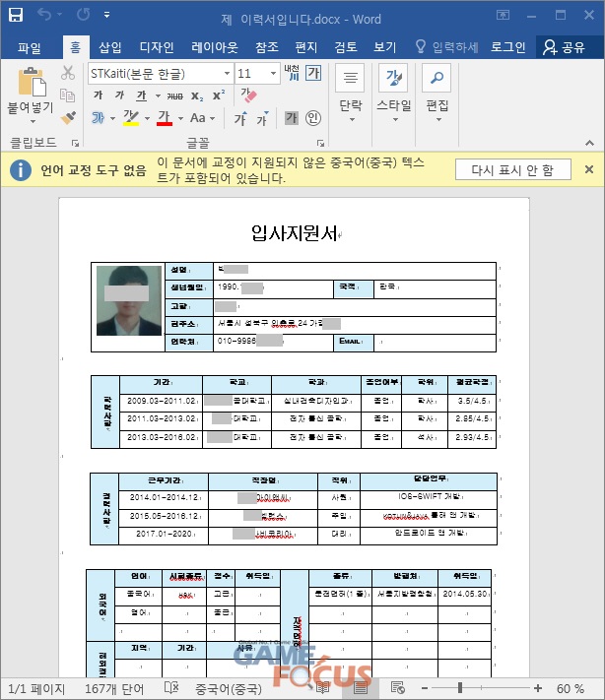The image size is (605, 700).
Task: Apply the yellow text highlight color
Action: pos(131,118)
